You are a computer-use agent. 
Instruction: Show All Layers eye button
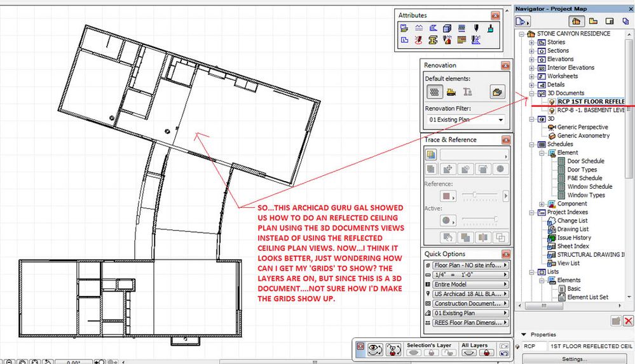pos(469,353)
